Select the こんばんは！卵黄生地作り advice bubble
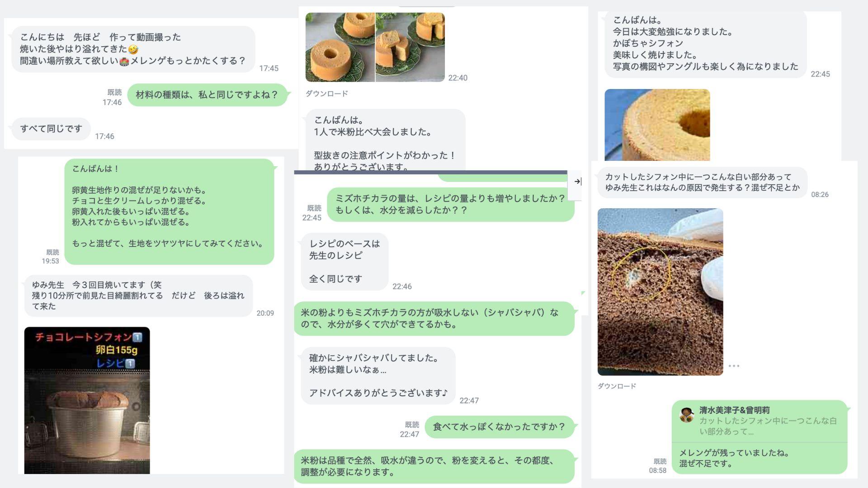 [x=169, y=211]
